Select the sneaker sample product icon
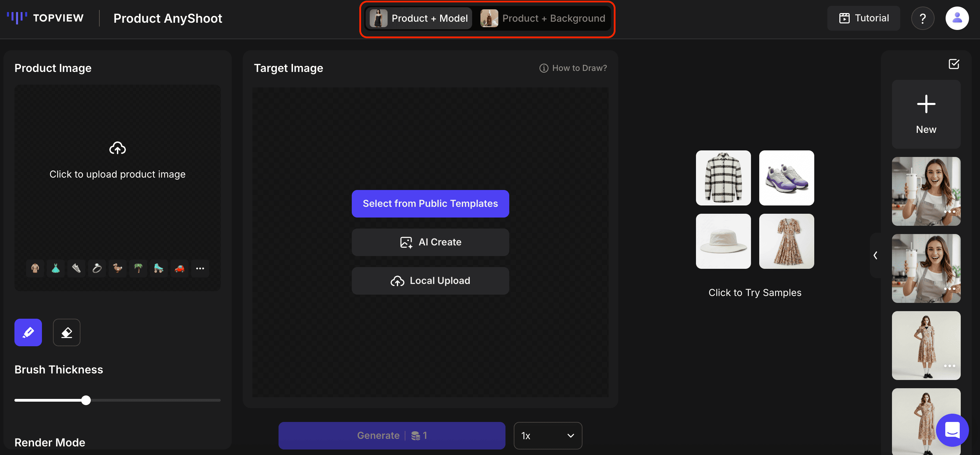The image size is (980, 455). [76, 268]
